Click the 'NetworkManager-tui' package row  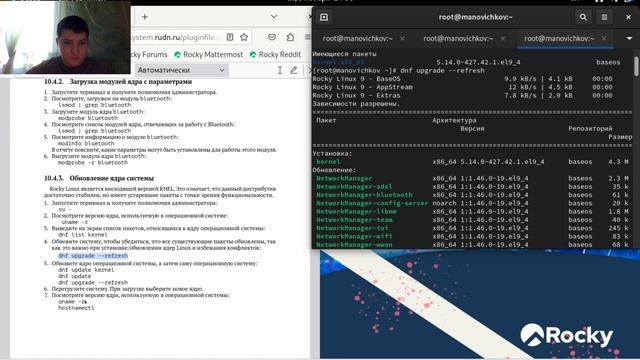(x=472, y=228)
